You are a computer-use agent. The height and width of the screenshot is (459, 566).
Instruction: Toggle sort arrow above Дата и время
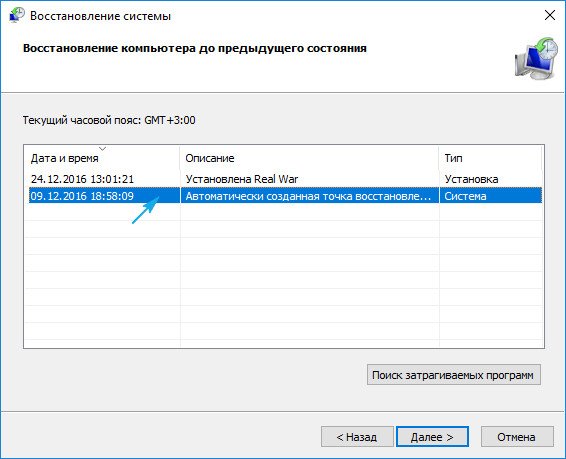click(x=103, y=149)
